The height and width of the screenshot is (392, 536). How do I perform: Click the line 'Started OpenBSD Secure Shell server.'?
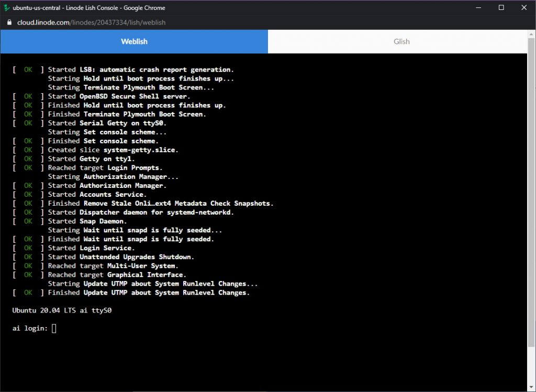[x=119, y=96]
